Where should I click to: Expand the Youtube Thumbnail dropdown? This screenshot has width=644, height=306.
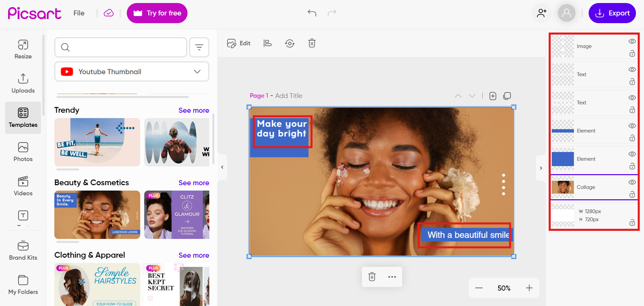132,71
